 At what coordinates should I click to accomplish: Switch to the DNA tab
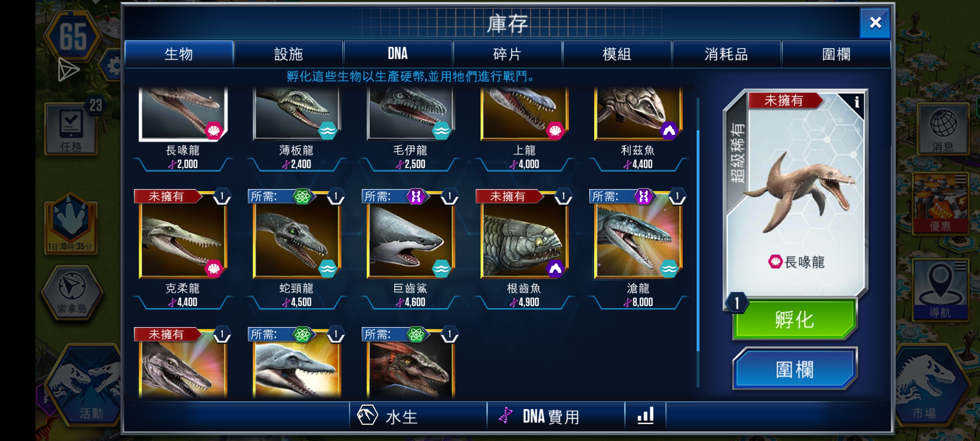tap(398, 54)
